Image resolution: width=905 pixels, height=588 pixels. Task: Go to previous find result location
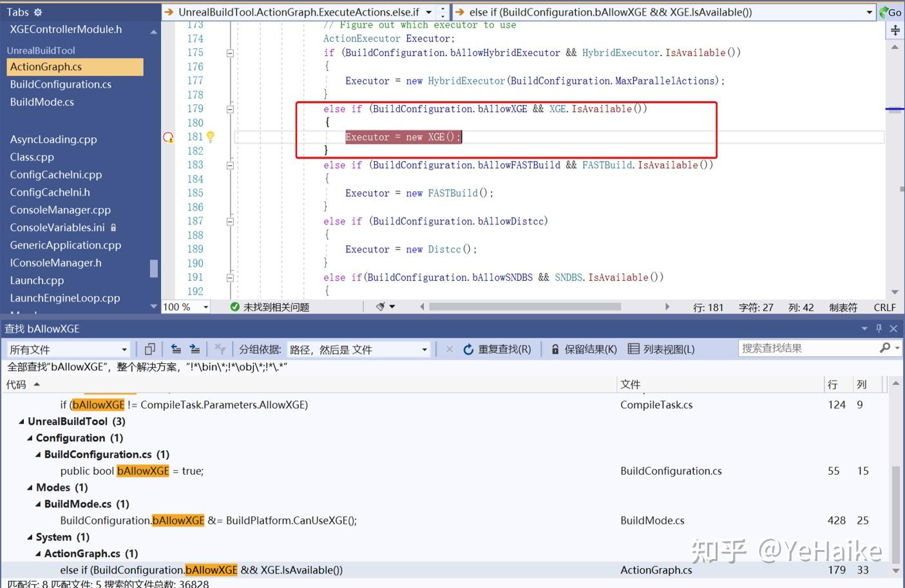click(x=176, y=349)
